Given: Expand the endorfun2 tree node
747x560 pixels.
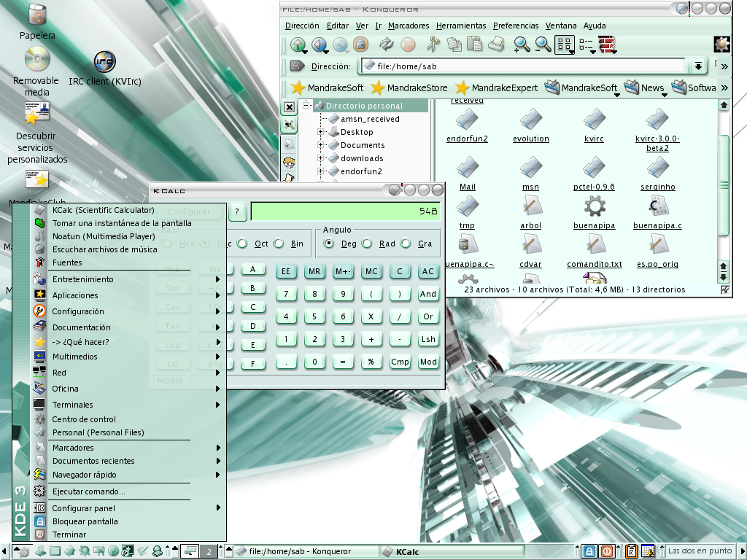Looking at the screenshot, I should pos(320,171).
